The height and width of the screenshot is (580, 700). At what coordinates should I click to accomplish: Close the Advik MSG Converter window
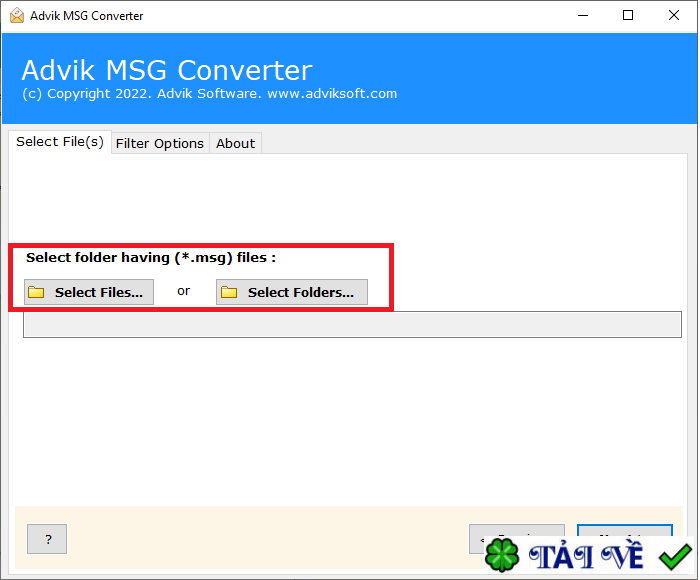[674, 16]
